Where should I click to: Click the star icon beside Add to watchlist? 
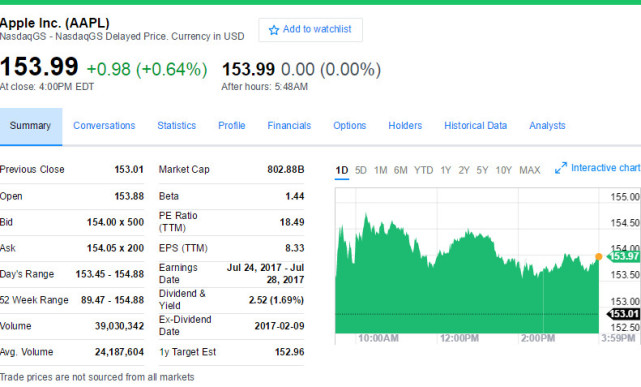273,30
